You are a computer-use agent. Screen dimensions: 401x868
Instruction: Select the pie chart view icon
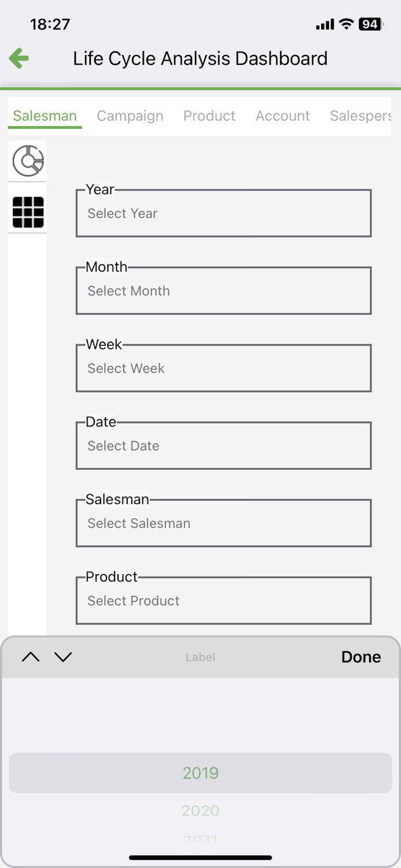(27, 160)
